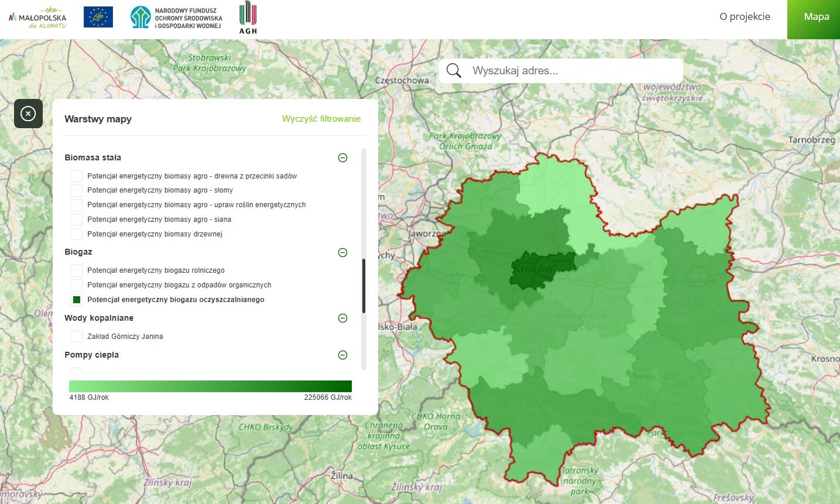This screenshot has height=504, width=840.
Task: Collapse the Biogaz section
Action: coord(343,252)
